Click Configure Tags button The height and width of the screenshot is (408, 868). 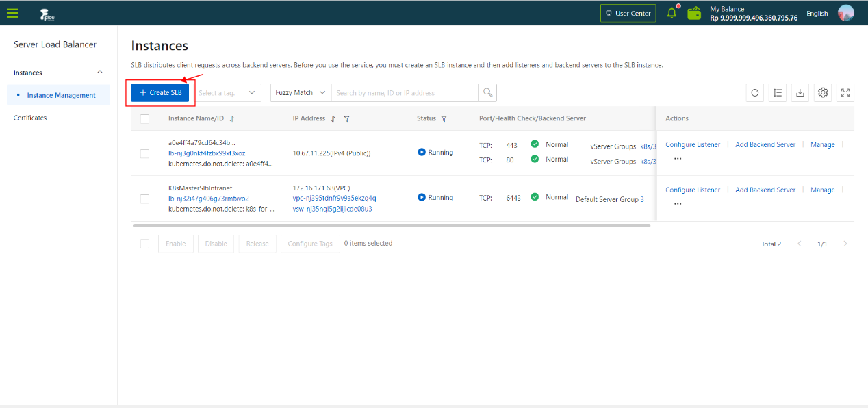pos(310,244)
